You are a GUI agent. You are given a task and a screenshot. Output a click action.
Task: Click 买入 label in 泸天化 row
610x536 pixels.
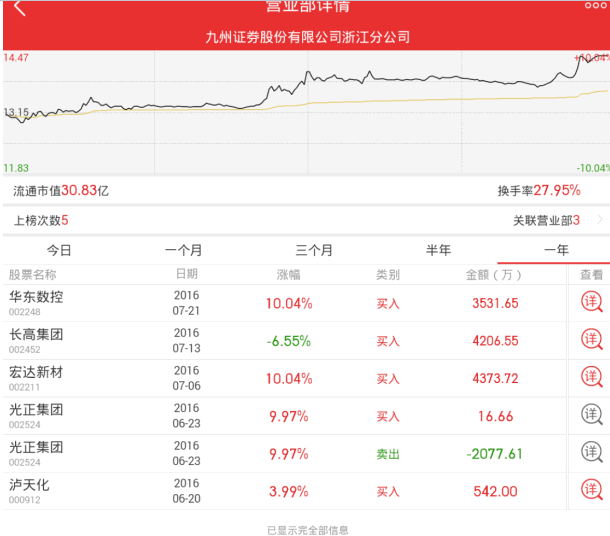coord(388,492)
